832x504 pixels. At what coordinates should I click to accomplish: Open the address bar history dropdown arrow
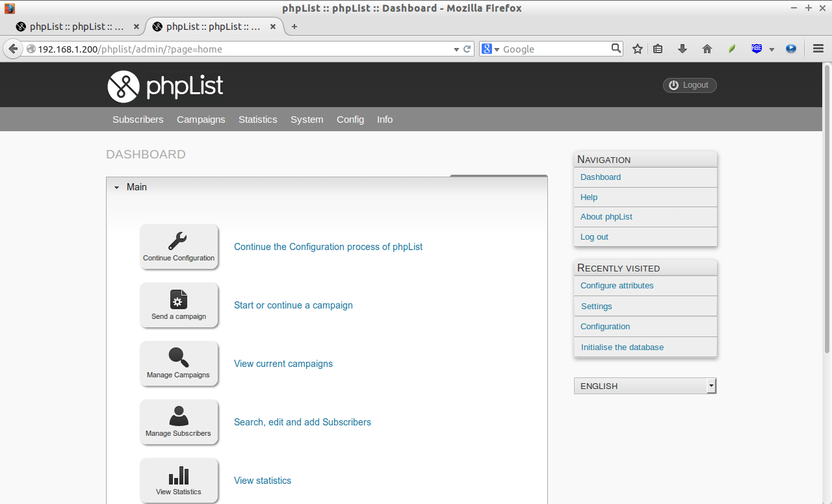(456, 49)
